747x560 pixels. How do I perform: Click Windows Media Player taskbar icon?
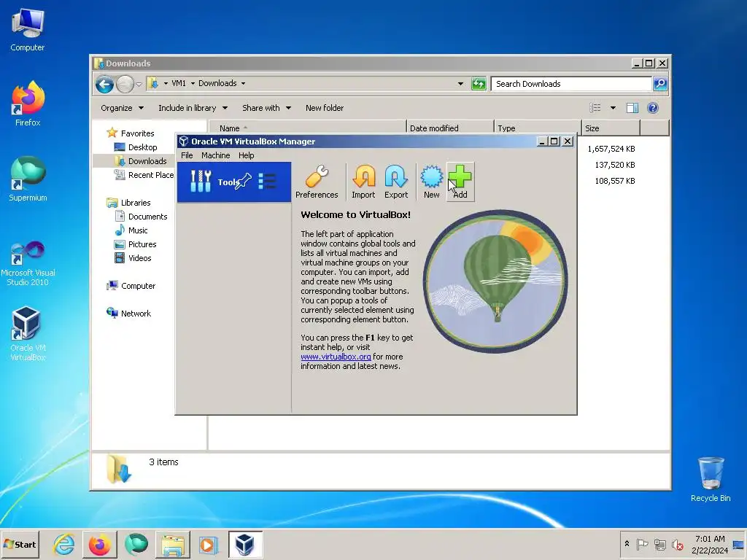coord(209,544)
